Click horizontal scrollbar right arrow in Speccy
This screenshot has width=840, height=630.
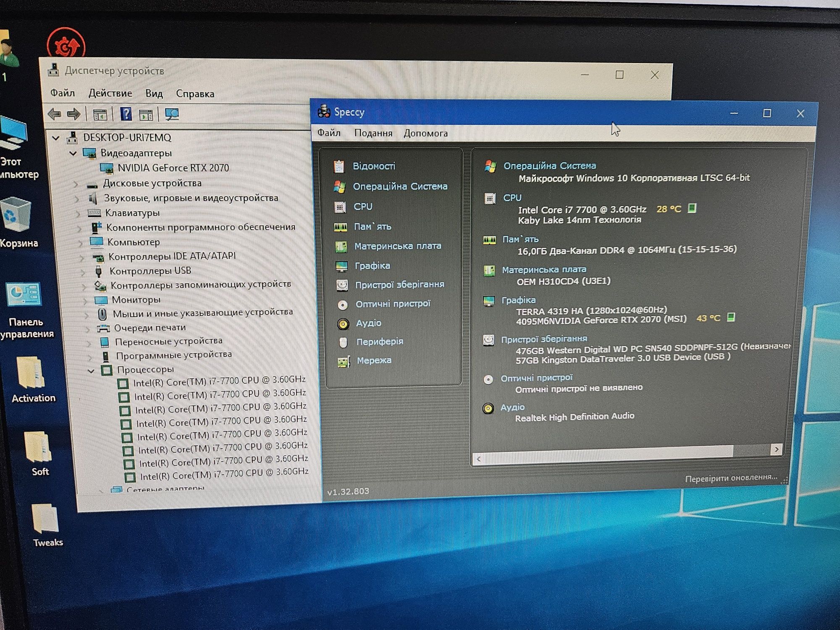pyautogui.click(x=777, y=449)
